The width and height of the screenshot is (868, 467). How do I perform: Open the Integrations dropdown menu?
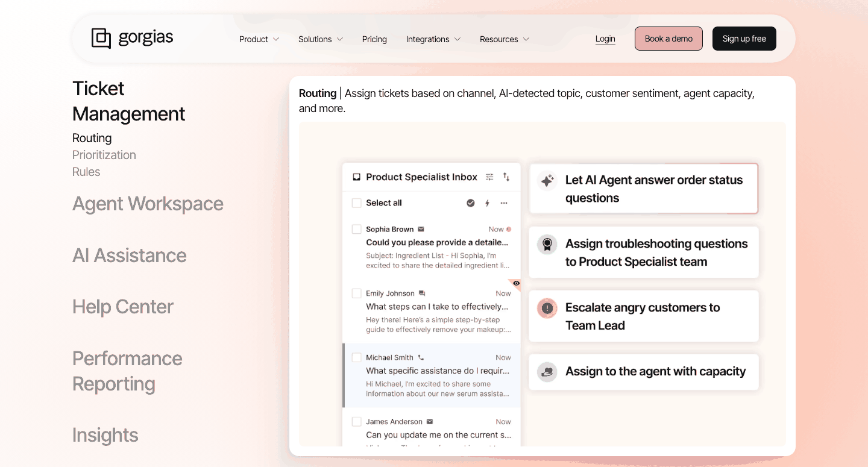coord(433,39)
